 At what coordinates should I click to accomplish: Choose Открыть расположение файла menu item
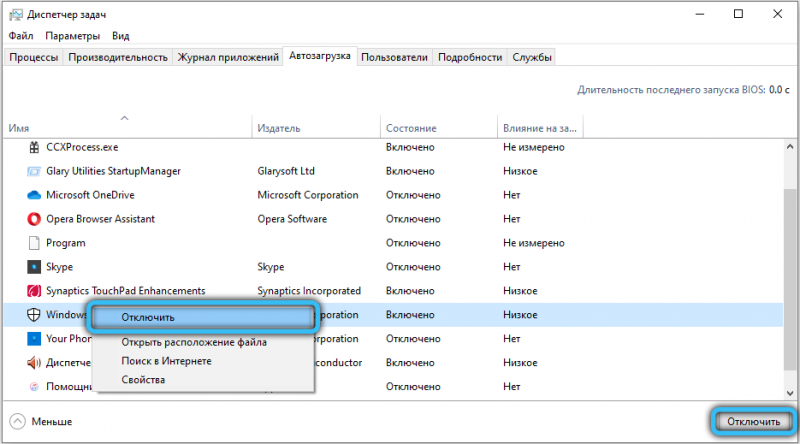pyautogui.click(x=194, y=342)
